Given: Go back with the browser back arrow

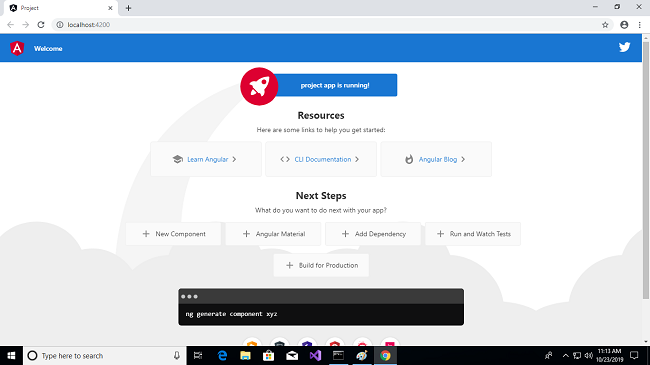Looking at the screenshot, I should (x=10, y=25).
